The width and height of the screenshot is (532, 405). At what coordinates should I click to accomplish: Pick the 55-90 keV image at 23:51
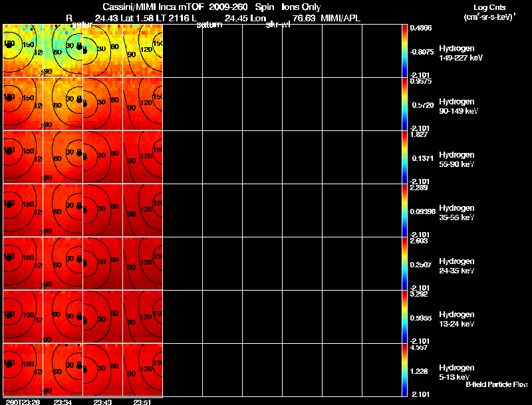(x=142, y=157)
